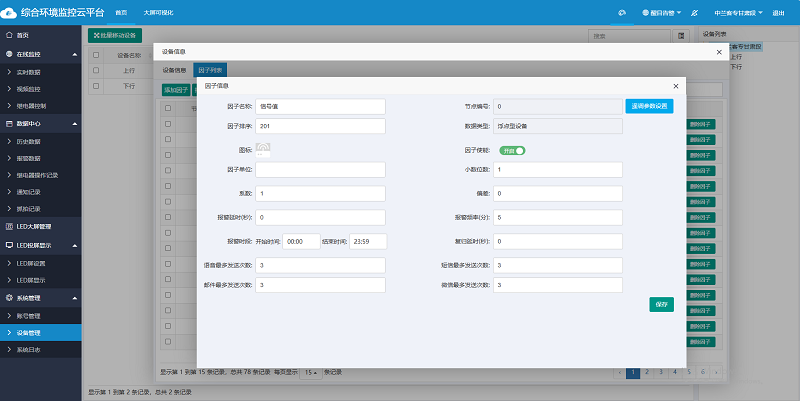
Task: Click the 遥调参数设置 button
Action: [x=650, y=105]
